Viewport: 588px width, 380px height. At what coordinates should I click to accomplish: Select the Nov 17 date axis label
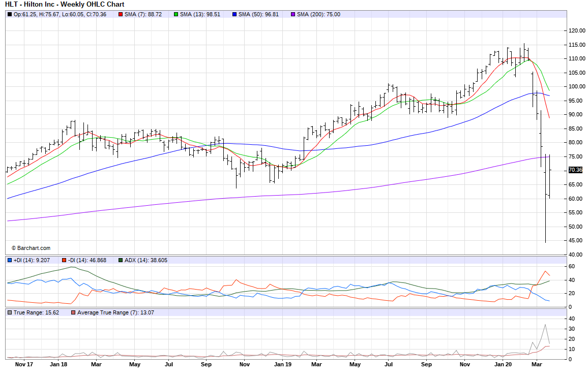pos(24,364)
